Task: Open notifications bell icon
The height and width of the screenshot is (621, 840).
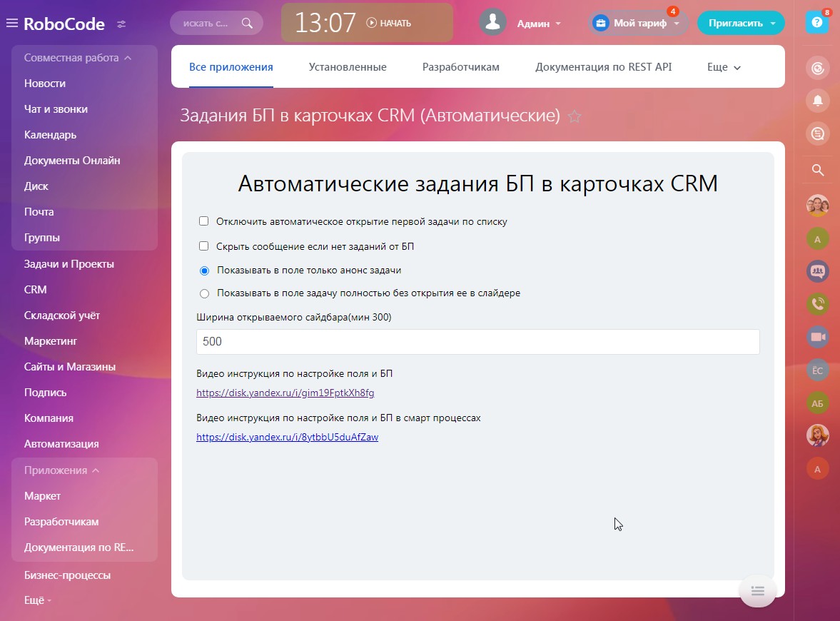Action: pyautogui.click(x=817, y=100)
